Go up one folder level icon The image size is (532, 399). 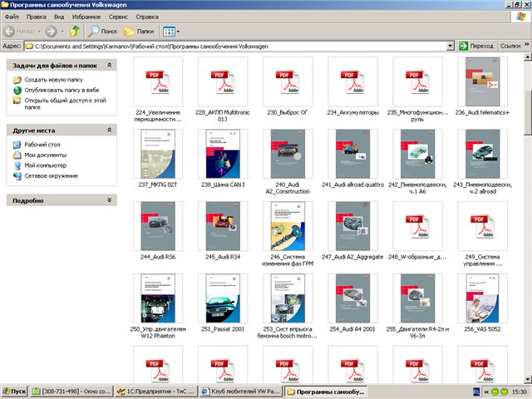pyautogui.click(x=75, y=32)
